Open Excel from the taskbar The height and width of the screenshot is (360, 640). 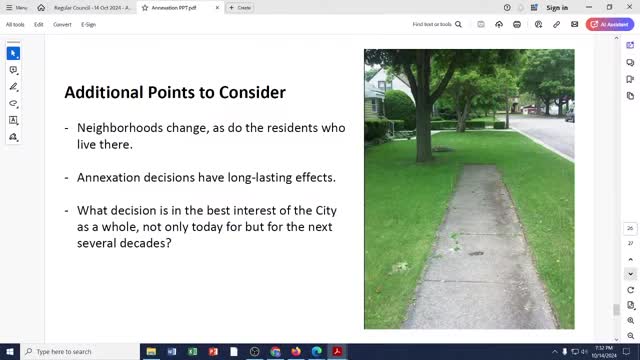[x=193, y=351]
